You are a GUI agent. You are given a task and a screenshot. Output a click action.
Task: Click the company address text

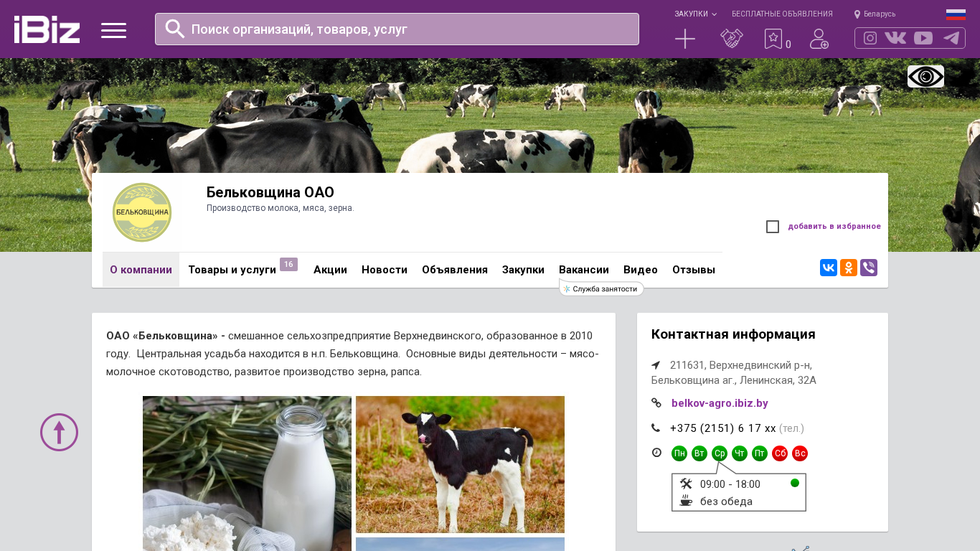tap(734, 372)
